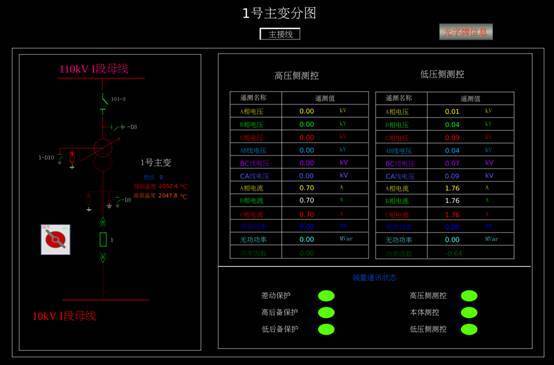Select high-side 无功功率 value 0.00
The image size is (554, 365).
306,240
